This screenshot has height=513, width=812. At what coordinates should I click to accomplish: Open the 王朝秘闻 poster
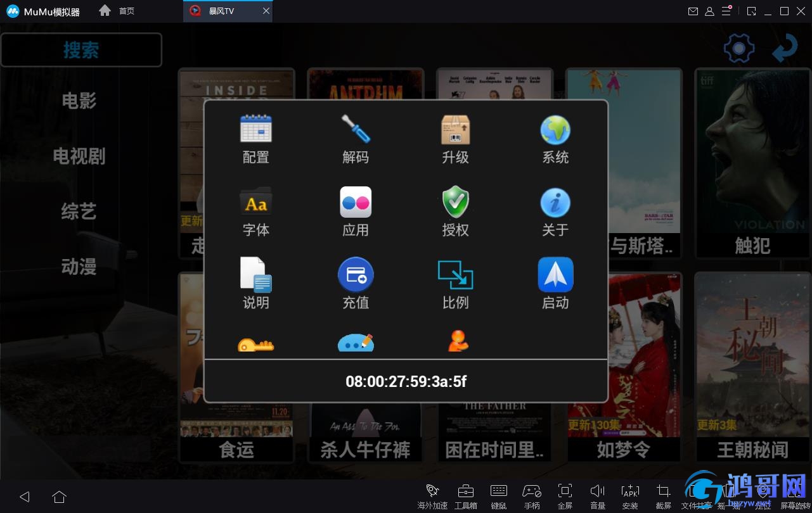(752, 367)
